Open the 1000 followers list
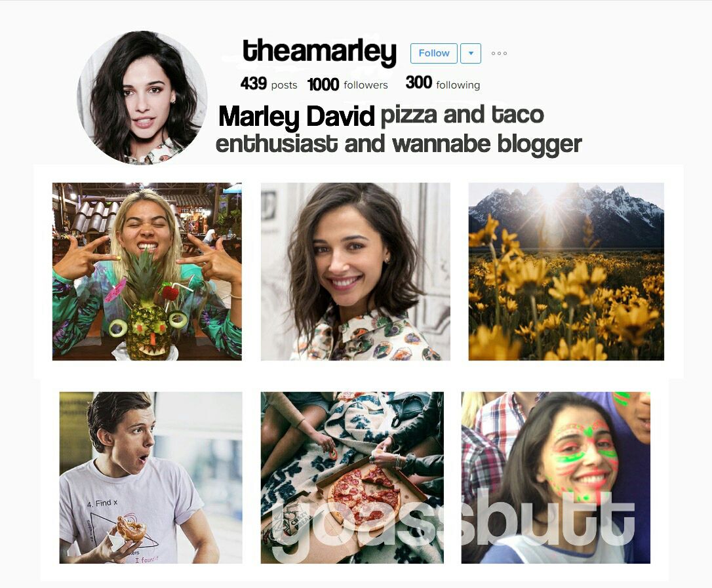The height and width of the screenshot is (588, 712). click(348, 85)
